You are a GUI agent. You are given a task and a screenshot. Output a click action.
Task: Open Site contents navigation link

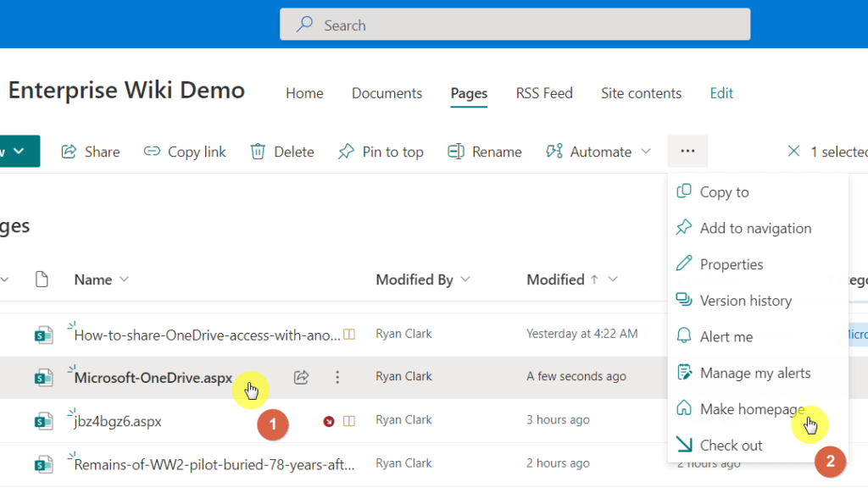click(x=641, y=93)
